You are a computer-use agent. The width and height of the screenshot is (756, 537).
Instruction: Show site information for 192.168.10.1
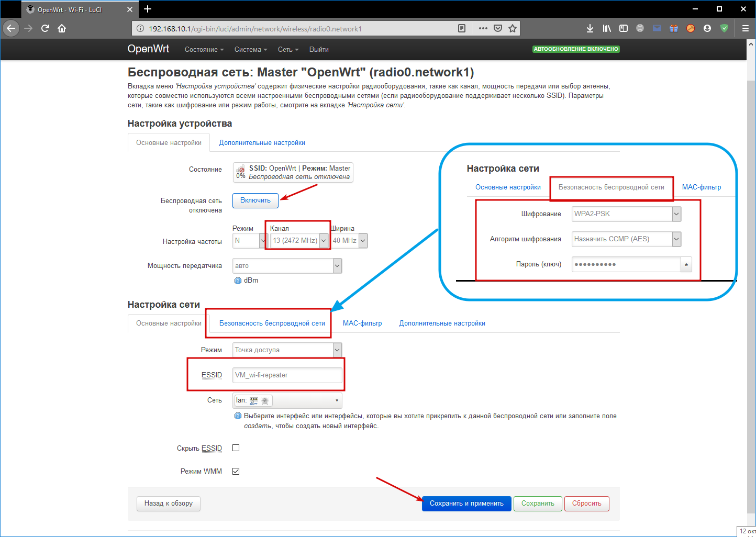(140, 29)
